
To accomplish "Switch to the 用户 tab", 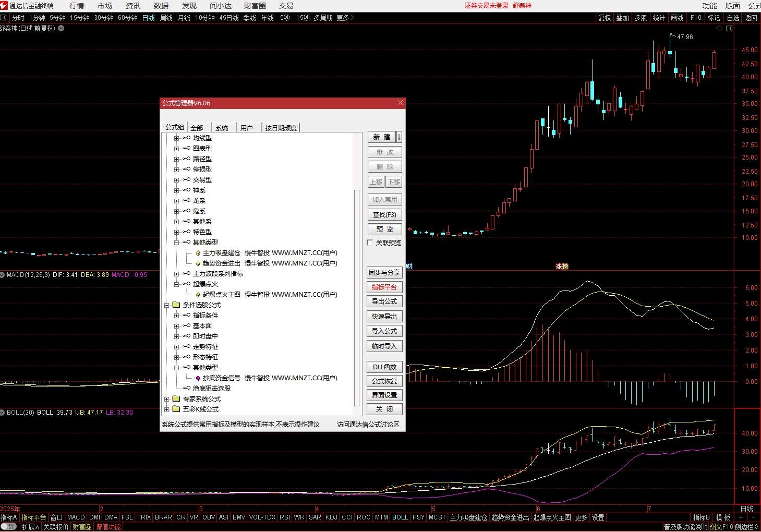I will (x=249, y=128).
